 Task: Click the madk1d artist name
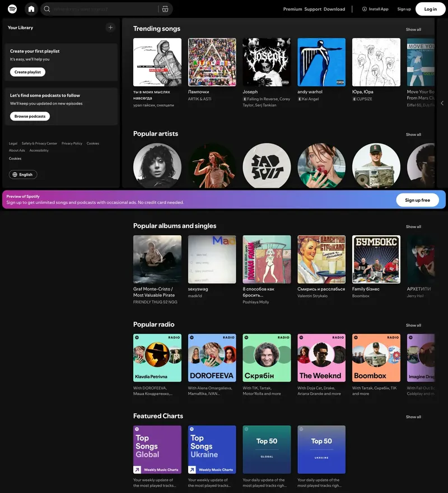point(195,296)
